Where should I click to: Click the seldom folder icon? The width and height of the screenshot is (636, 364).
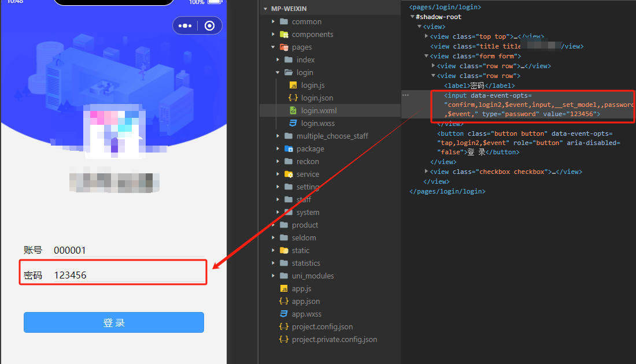[284, 237]
